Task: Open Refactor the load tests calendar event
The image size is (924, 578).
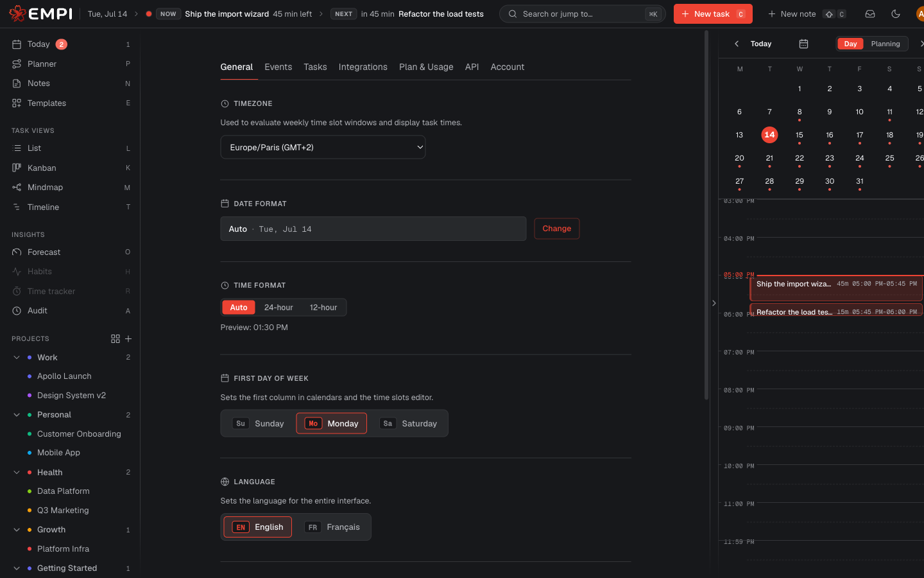Action: click(837, 310)
